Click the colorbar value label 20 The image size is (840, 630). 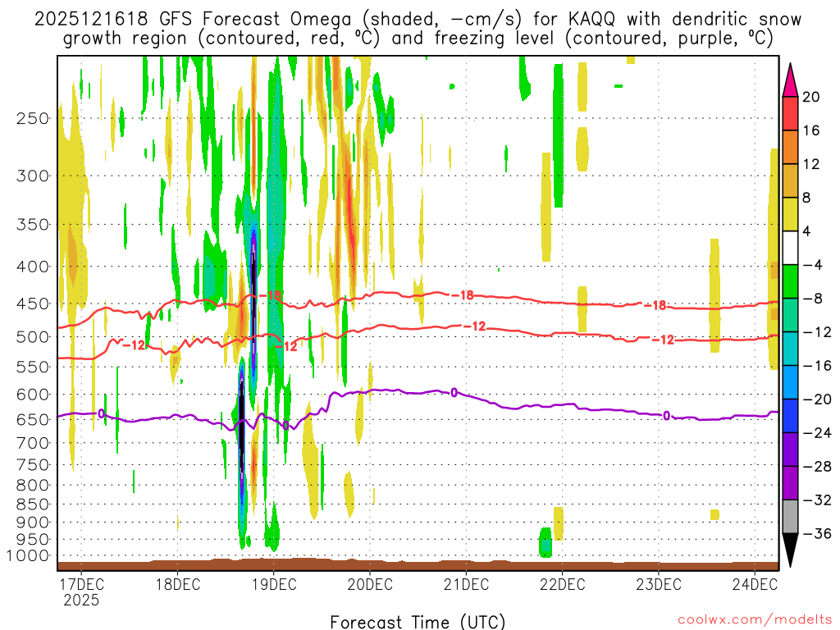tap(810, 97)
